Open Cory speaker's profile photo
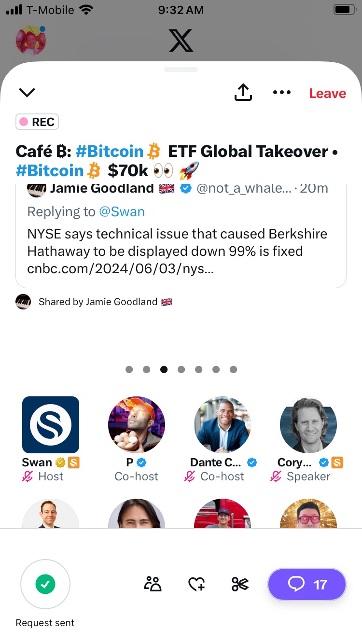Screen dimensions: 362x644 tap(308, 424)
